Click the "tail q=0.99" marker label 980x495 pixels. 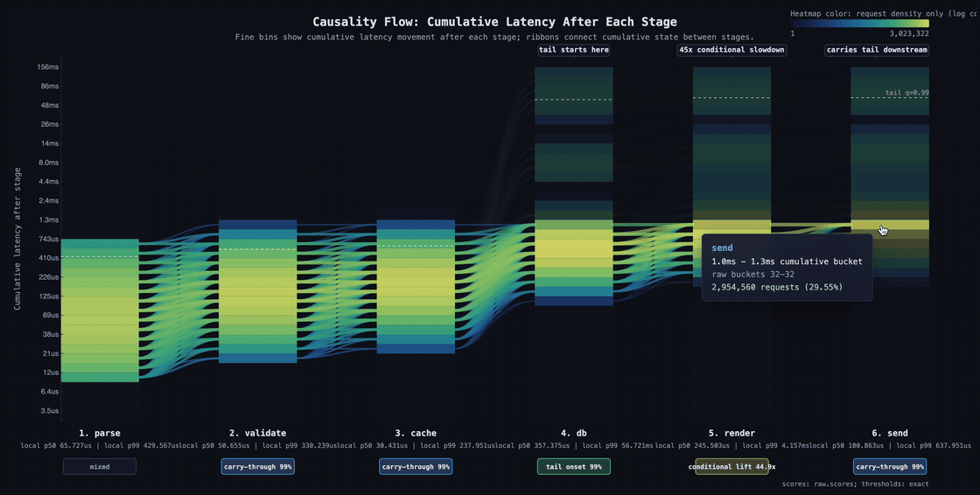tap(906, 93)
